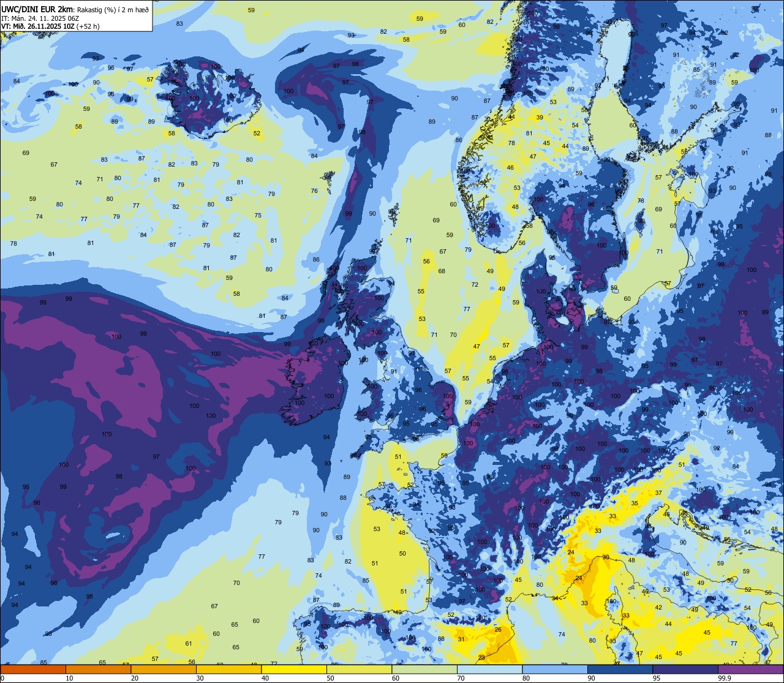This screenshot has width=784, height=683.
Task: Click the legend swatch between 50 and 60
Action: tap(360, 669)
